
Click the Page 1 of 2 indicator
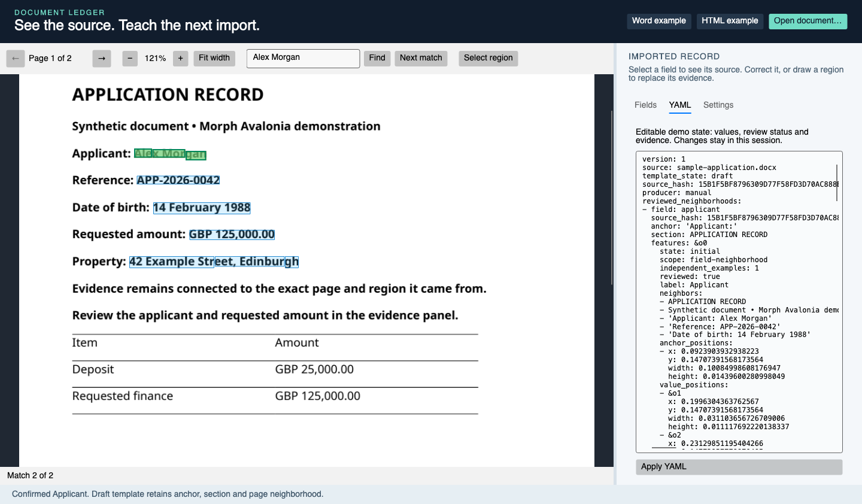coord(50,59)
